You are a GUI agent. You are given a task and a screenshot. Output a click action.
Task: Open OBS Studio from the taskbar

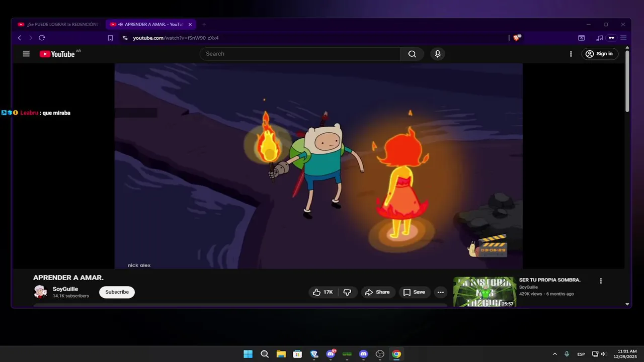coord(380,354)
